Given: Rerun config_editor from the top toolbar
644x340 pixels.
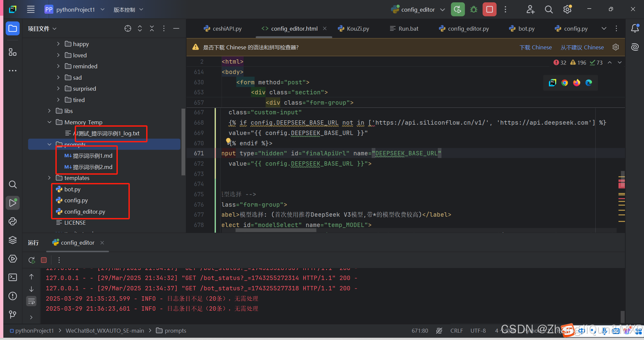Looking at the screenshot, I should coord(458,9).
